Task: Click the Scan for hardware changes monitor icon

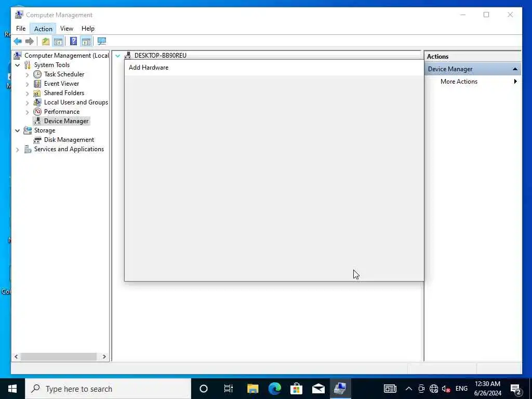Action: coord(101,42)
